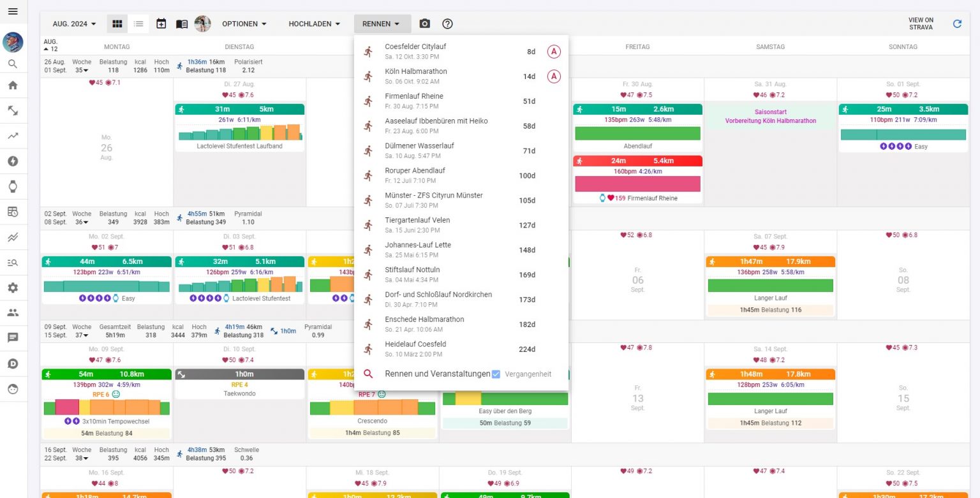Open the camera screenshot tool in the toolbar
This screenshot has height=498, width=980.
[424, 24]
